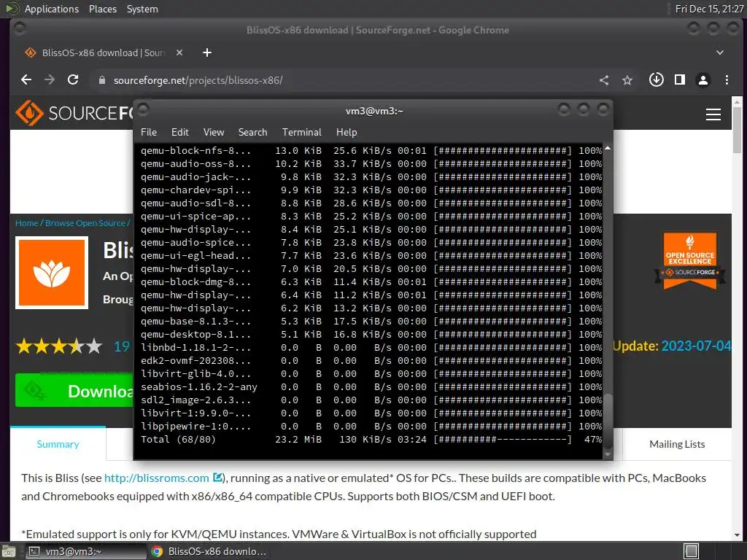The width and height of the screenshot is (747, 560).
Task: Open terminal File menu
Action: coord(149,133)
